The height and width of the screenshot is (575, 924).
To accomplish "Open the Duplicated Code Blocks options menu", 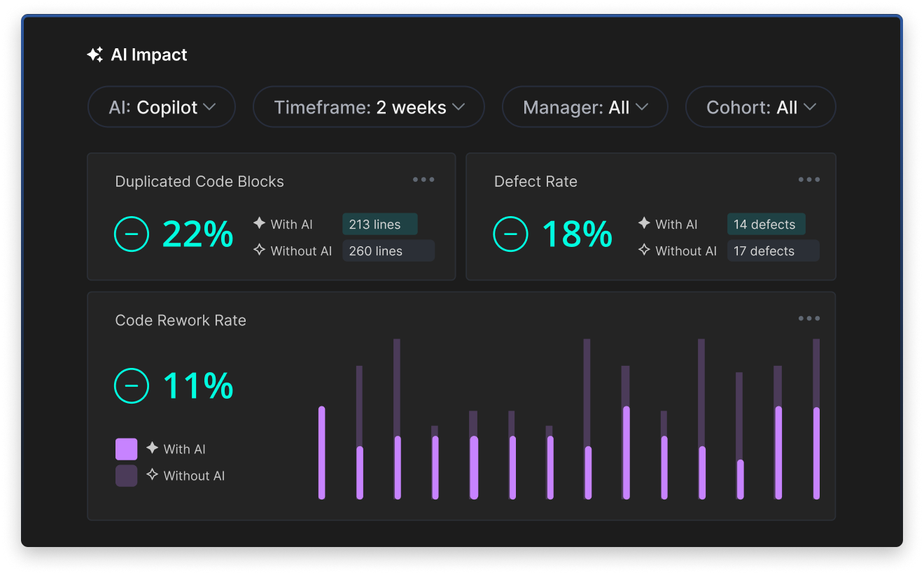I will (x=423, y=180).
